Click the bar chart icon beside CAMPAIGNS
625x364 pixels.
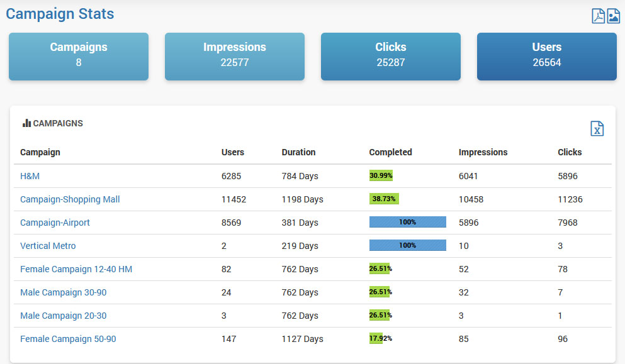point(26,123)
